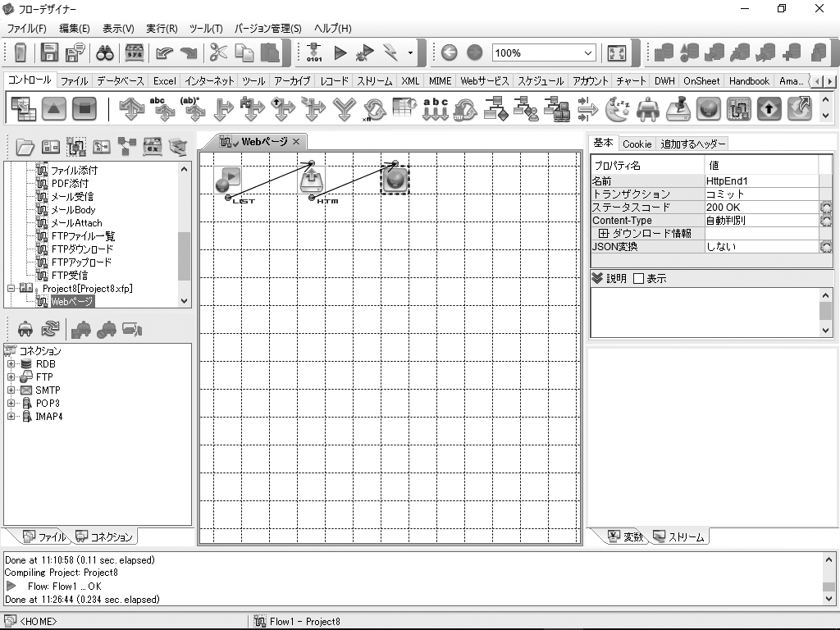Click the redo arrow icon
The image size is (840, 630).
click(x=189, y=52)
